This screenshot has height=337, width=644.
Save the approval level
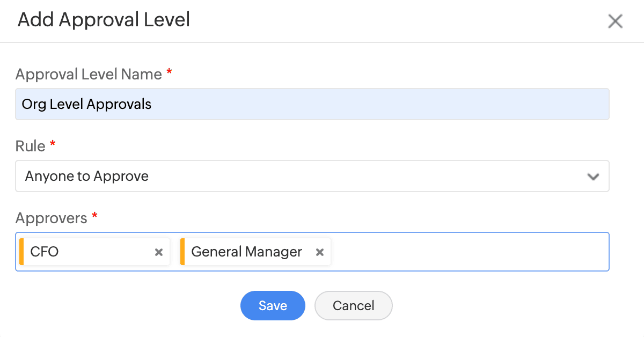273,305
